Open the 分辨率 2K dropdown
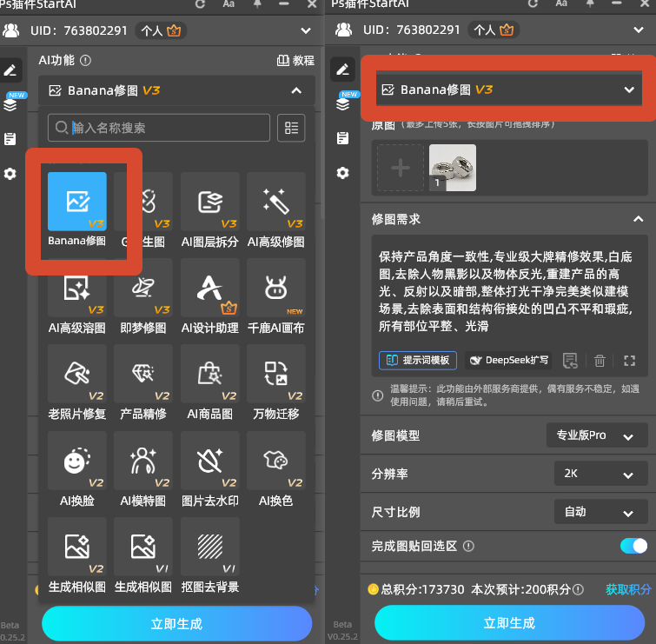The width and height of the screenshot is (656, 644). click(x=600, y=474)
